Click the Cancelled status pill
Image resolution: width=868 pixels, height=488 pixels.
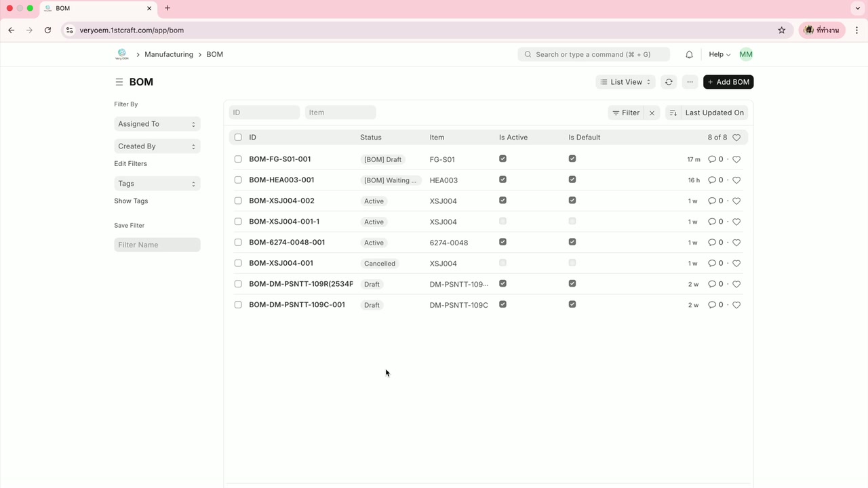click(x=379, y=264)
